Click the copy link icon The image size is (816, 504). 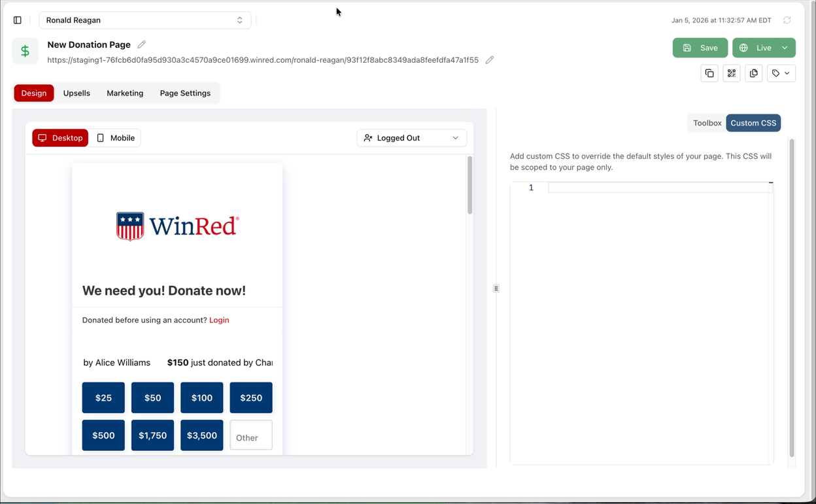click(x=709, y=73)
